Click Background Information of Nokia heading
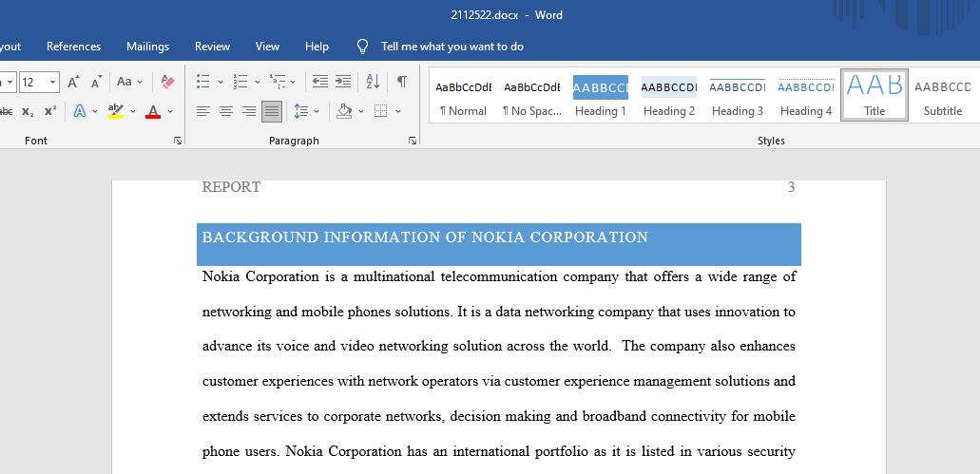 click(x=425, y=237)
